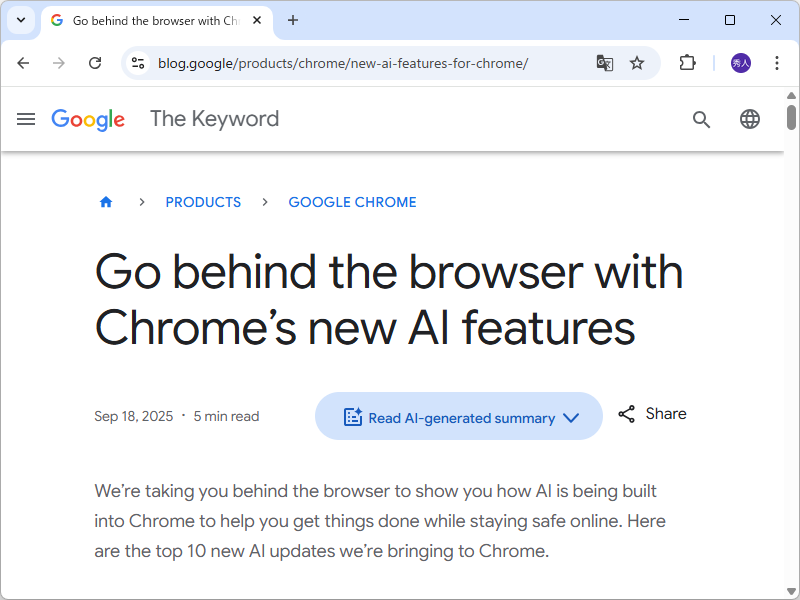
Task: Open the tab search dropdown arrow
Action: [x=20, y=20]
